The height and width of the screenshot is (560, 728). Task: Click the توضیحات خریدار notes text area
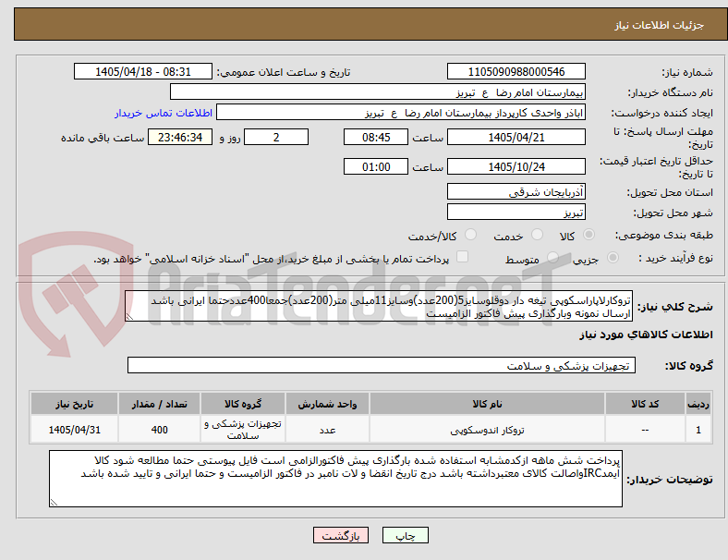[x=335, y=479]
